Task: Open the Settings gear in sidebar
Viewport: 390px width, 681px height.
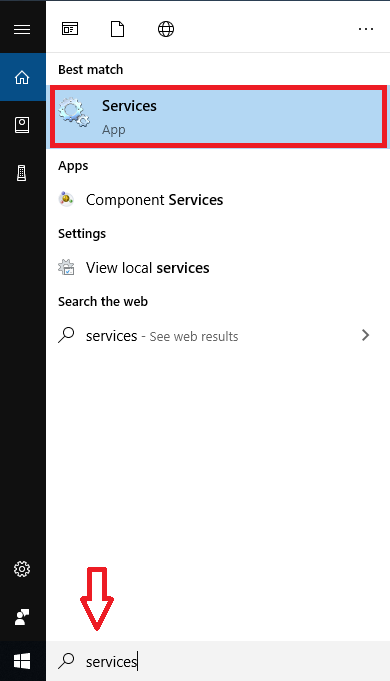Action: point(22,569)
